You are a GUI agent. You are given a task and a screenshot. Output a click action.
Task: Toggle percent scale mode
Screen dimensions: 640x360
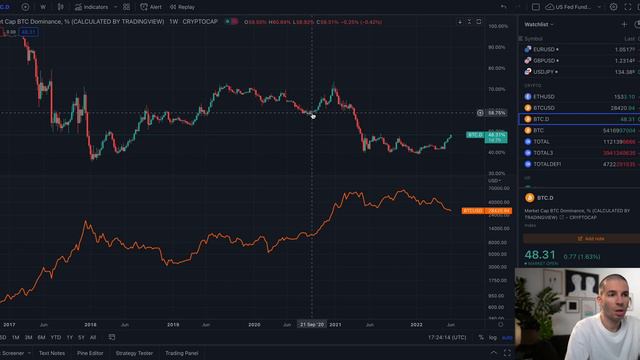click(481, 338)
